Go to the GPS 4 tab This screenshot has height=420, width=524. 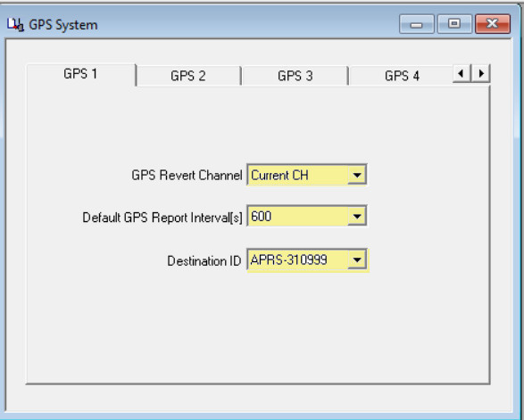tap(402, 76)
